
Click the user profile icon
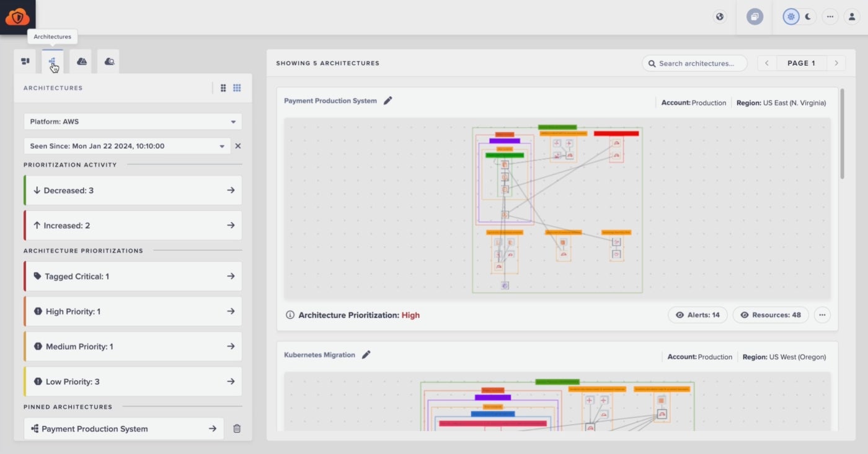[852, 17]
